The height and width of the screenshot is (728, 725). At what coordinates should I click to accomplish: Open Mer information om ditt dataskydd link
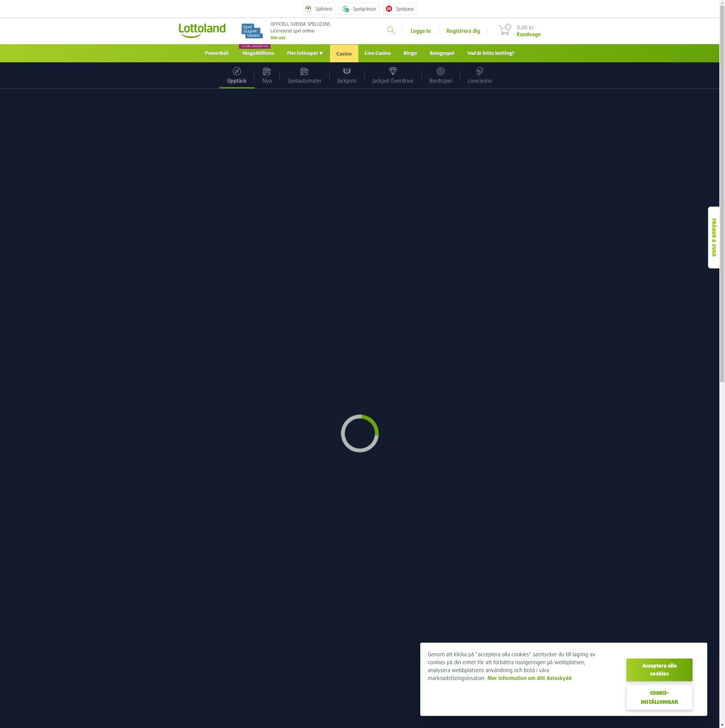click(529, 678)
